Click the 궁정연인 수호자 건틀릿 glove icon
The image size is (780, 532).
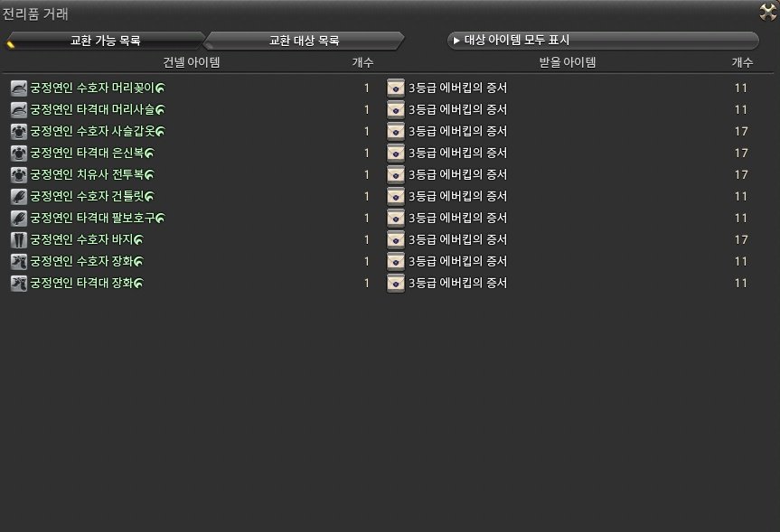[x=19, y=196]
